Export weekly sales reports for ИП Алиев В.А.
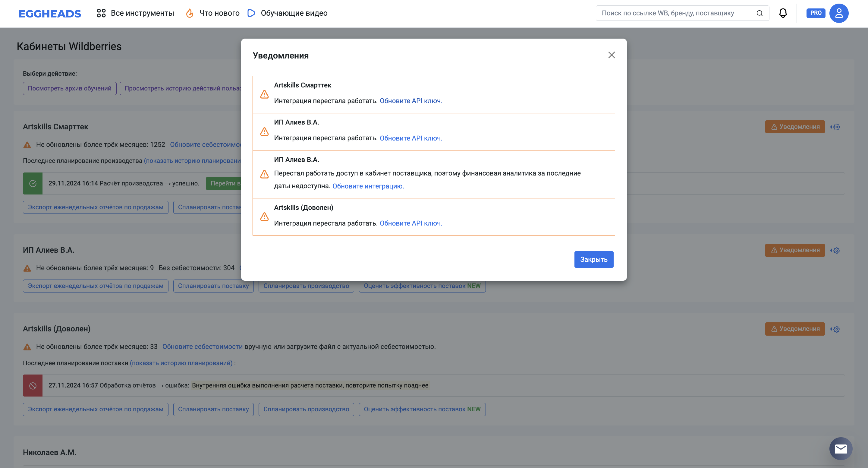Image resolution: width=868 pixels, height=468 pixels. [x=96, y=286]
